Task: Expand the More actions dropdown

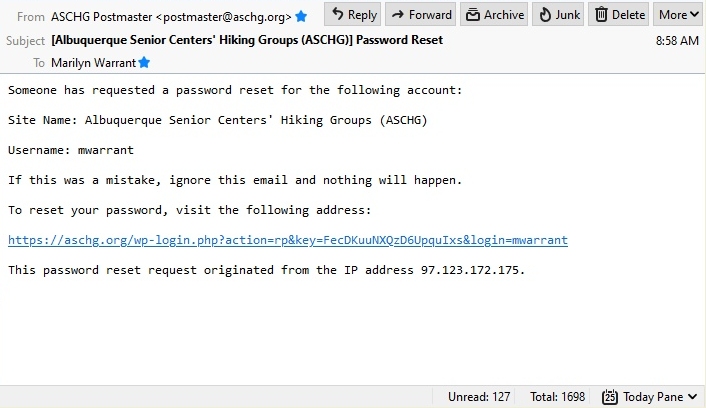Action: (x=679, y=14)
